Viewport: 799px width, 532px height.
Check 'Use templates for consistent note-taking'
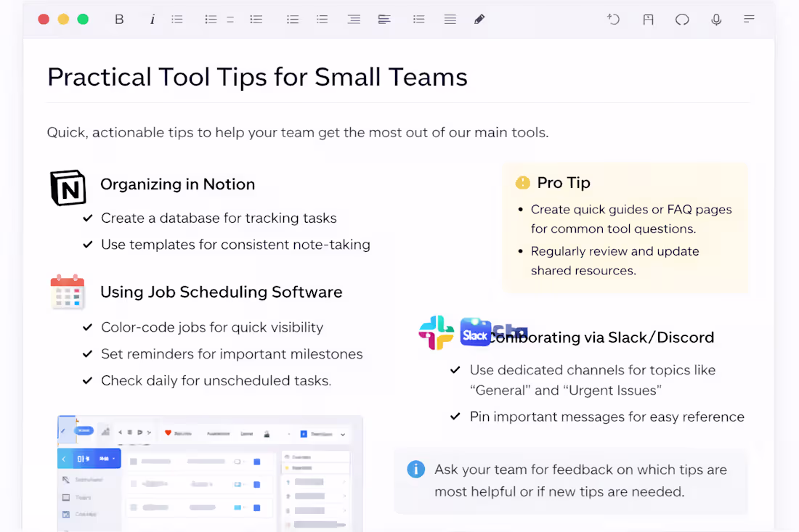tap(87, 245)
